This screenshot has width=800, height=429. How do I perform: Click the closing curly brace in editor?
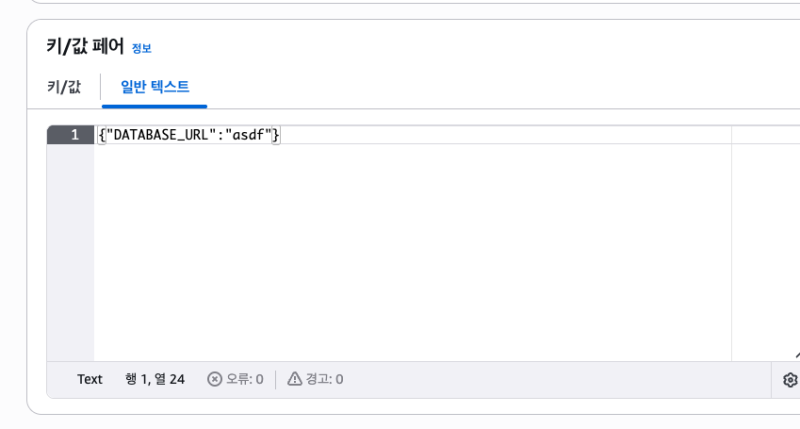click(x=276, y=135)
